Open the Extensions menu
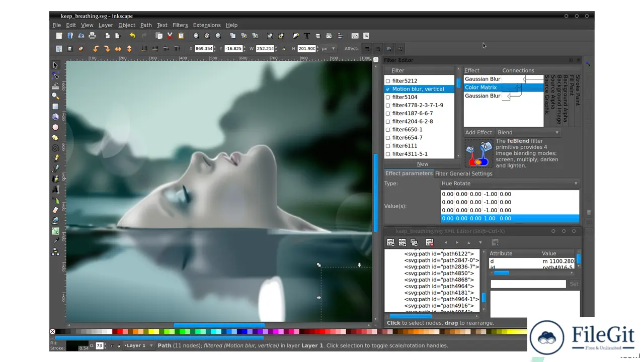Screen dimensions: 644x362 point(207,25)
